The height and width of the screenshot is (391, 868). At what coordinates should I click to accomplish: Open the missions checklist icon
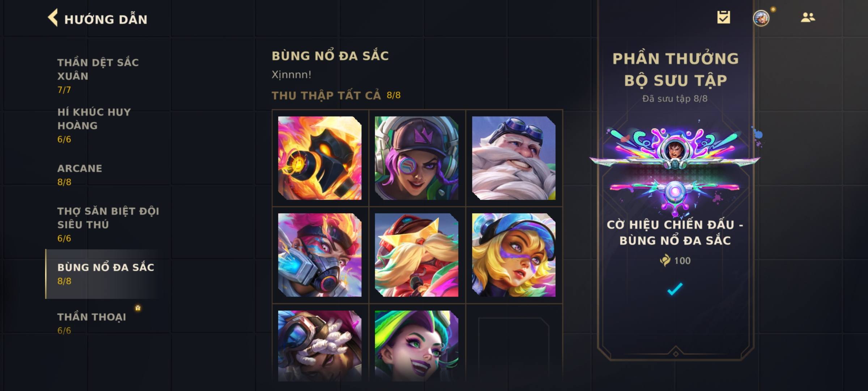click(724, 17)
